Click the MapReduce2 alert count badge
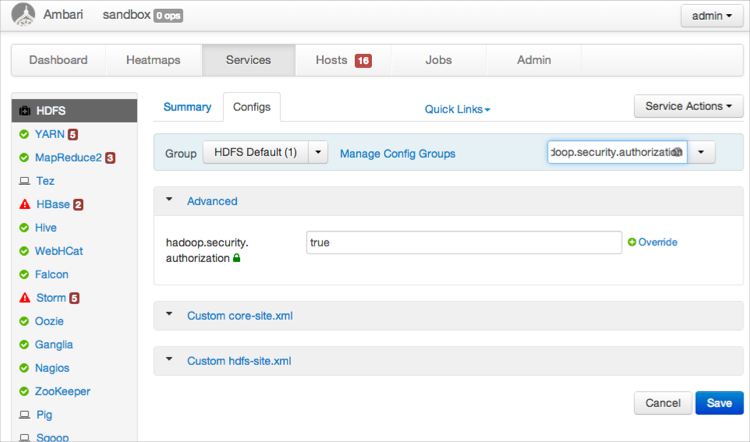This screenshot has width=750, height=442. click(110, 158)
